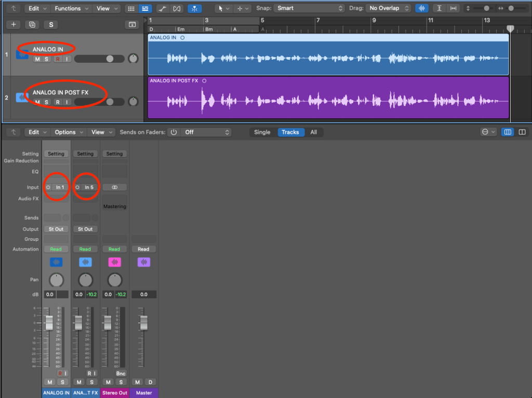Open Sends on Faders Off dropdown
This screenshot has height=398, width=532.
click(x=206, y=132)
